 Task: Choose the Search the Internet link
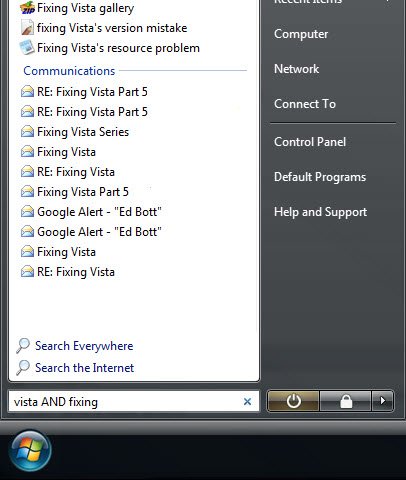[84, 368]
